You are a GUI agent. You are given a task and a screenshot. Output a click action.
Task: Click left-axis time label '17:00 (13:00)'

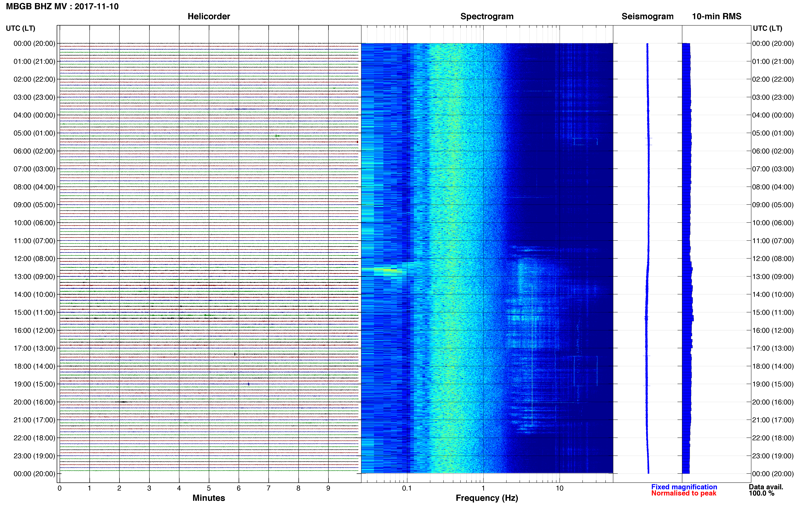[34, 348]
